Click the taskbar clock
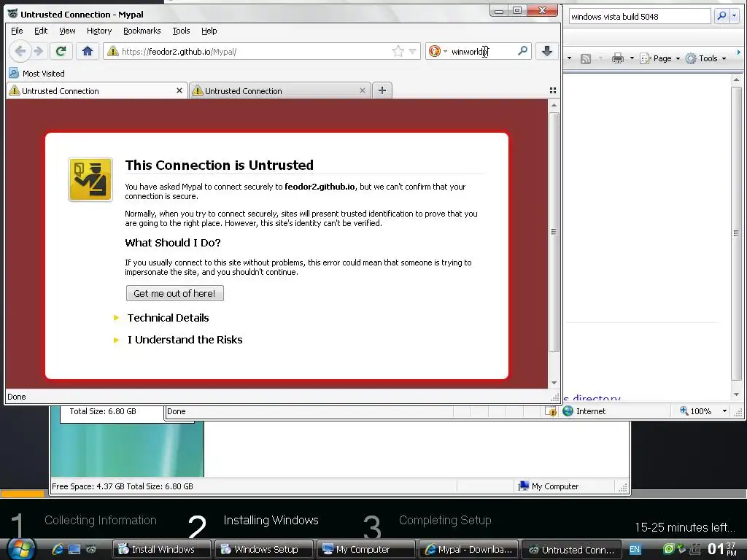Screen dimensions: 747x560 point(722,548)
